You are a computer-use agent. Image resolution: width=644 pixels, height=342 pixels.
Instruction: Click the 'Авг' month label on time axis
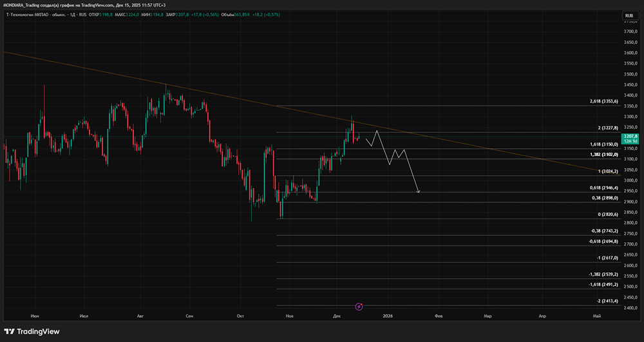pyautogui.click(x=141, y=316)
